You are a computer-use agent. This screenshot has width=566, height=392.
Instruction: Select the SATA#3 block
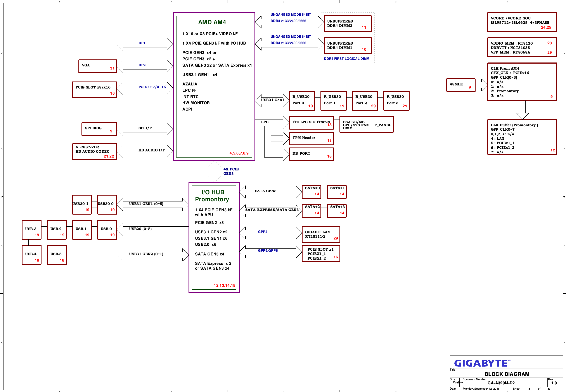click(x=336, y=211)
